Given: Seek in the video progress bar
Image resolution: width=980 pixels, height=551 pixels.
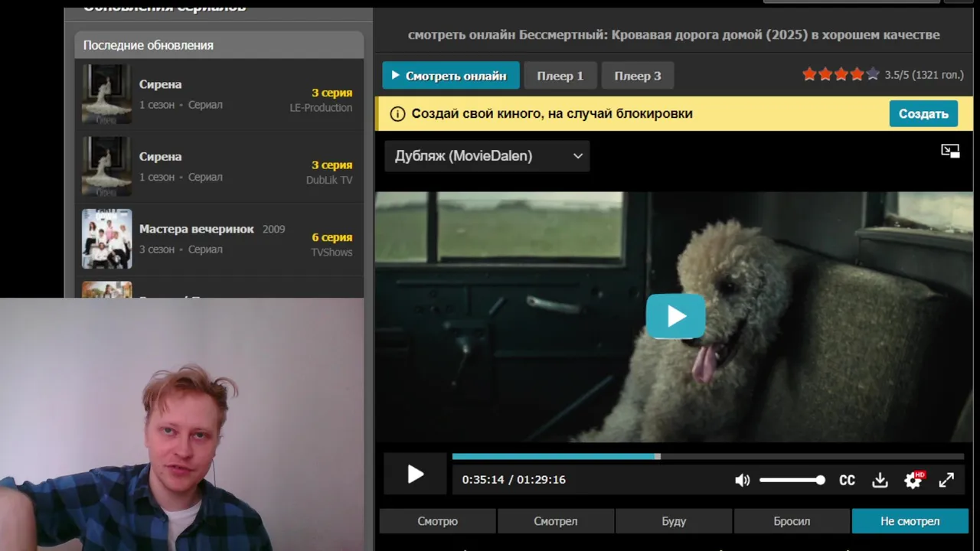Looking at the screenshot, I should [707, 457].
